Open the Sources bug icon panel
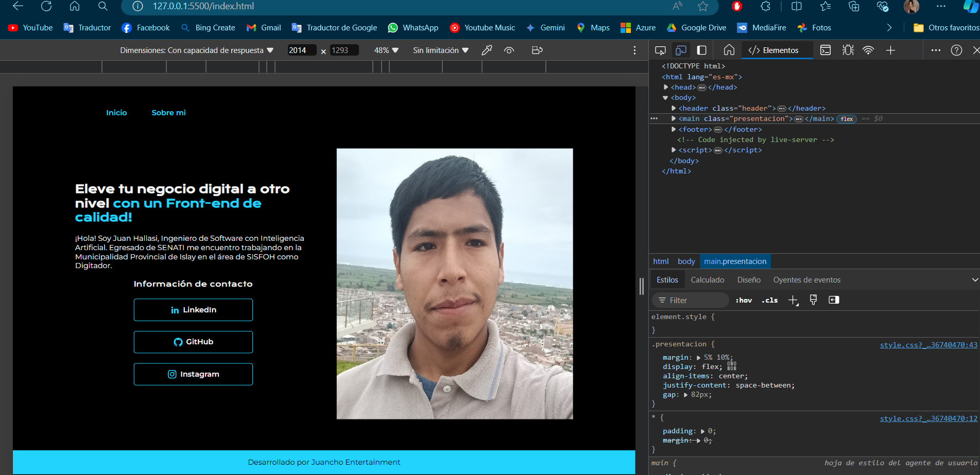Screen dimensions: 980x475 point(848,50)
